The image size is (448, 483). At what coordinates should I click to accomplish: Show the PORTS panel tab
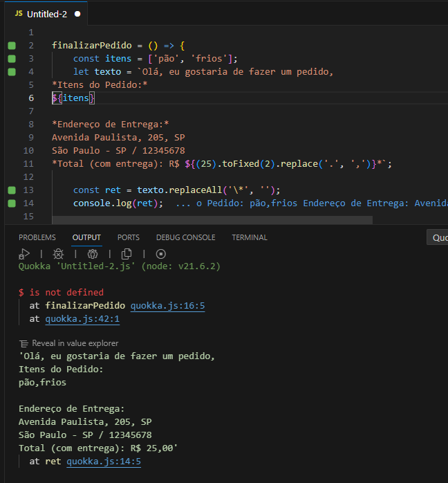pos(128,237)
